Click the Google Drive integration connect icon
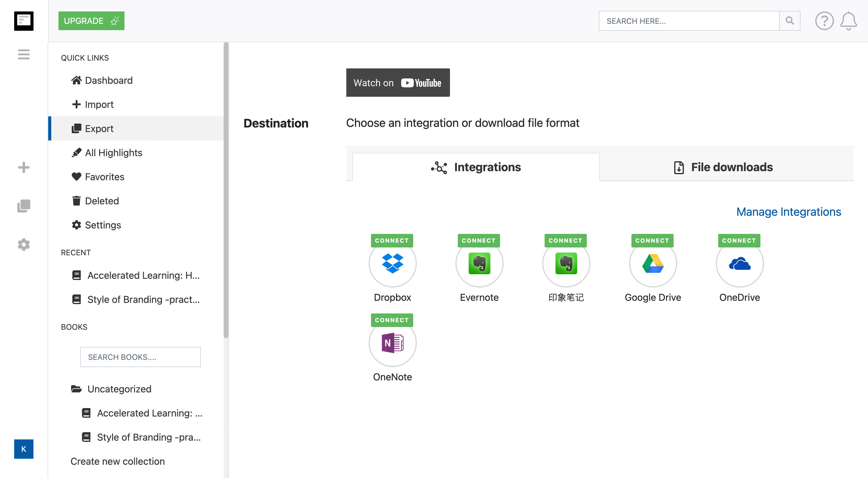This screenshot has height=478, width=868. pyautogui.click(x=653, y=240)
